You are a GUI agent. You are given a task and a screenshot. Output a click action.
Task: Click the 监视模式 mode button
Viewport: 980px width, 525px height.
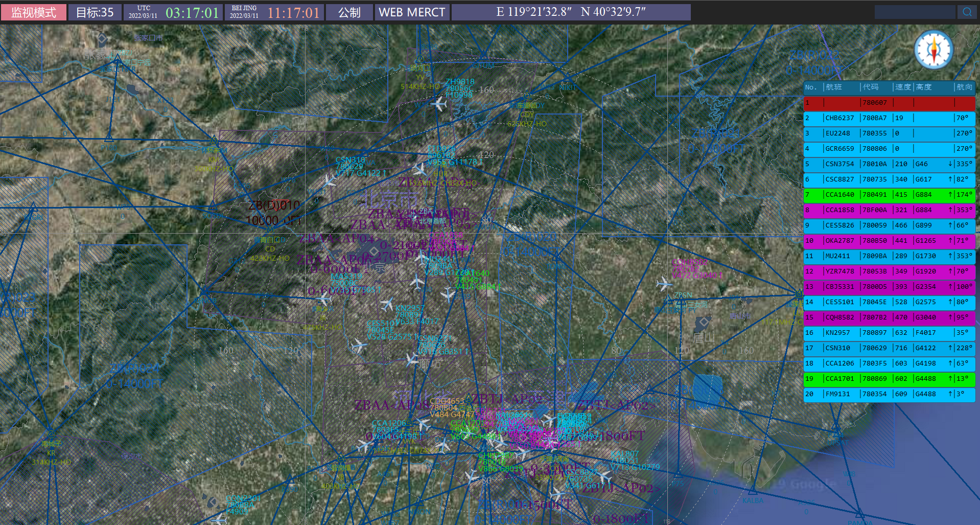coord(34,12)
